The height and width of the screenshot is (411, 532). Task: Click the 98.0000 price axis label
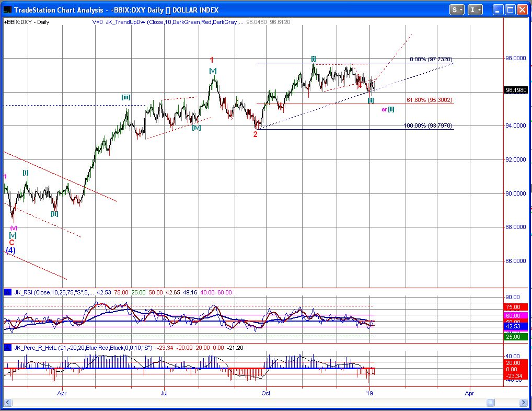[516, 59]
